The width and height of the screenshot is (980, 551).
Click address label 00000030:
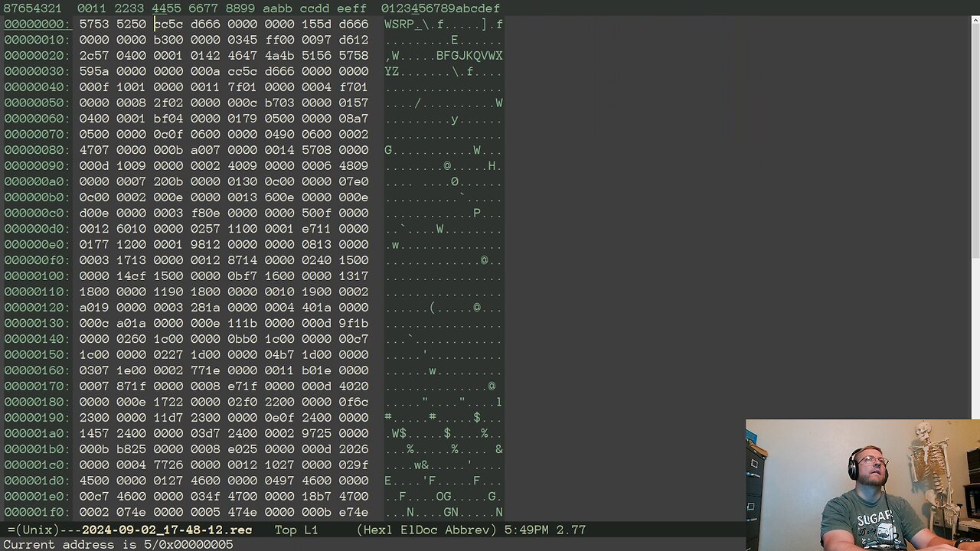[37, 71]
